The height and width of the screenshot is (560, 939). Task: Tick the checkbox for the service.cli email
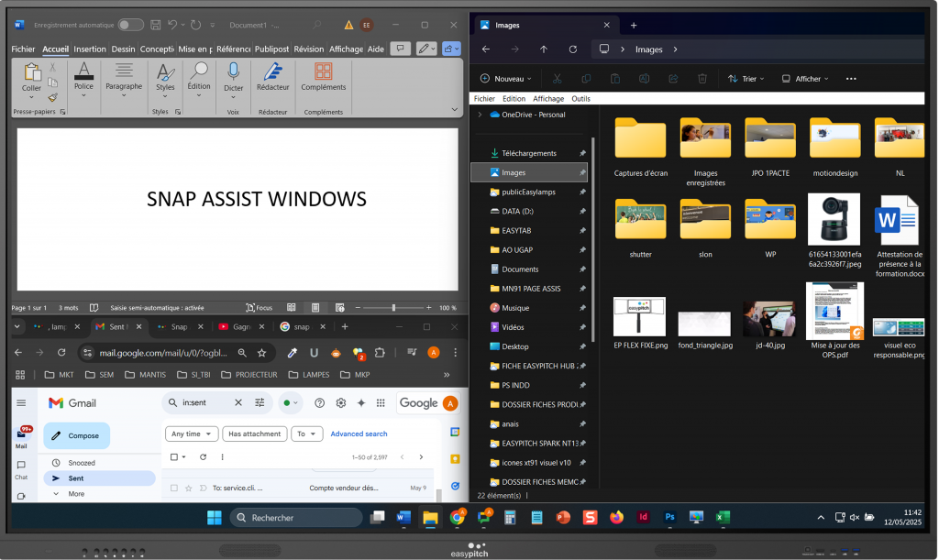click(173, 489)
